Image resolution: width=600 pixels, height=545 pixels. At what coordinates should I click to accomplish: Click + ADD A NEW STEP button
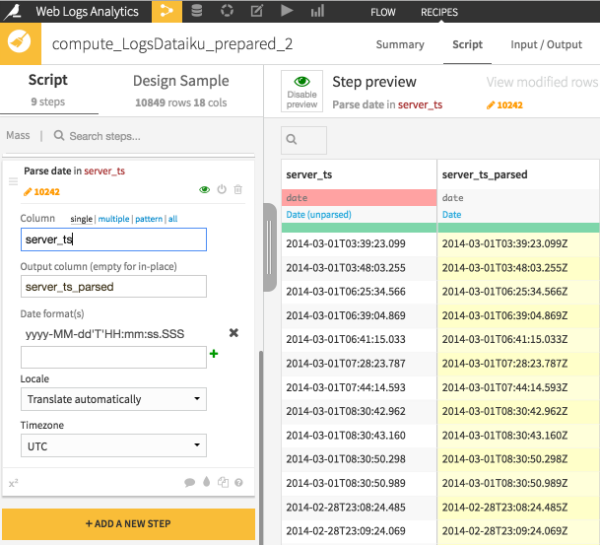129,524
